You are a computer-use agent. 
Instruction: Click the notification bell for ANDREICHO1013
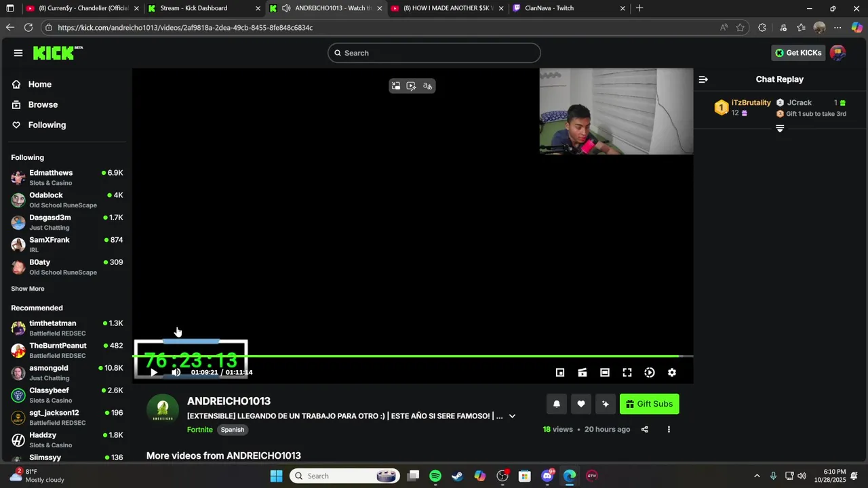click(x=557, y=404)
